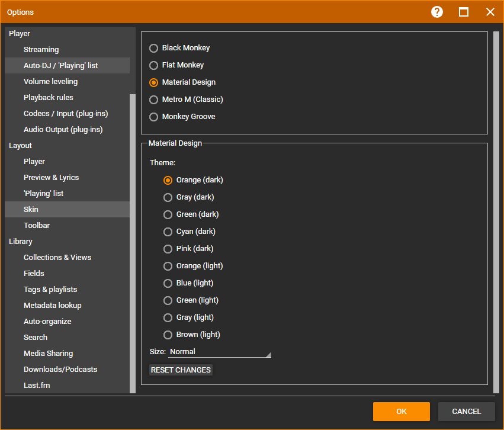
Task: Select the Black Monkey skin
Action: (154, 48)
